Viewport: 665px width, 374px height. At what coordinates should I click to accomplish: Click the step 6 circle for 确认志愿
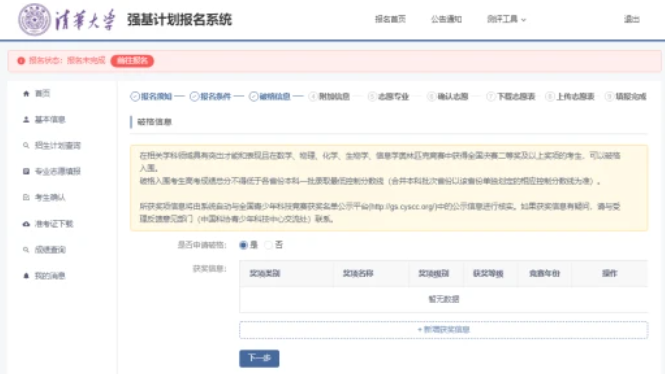tap(431, 97)
